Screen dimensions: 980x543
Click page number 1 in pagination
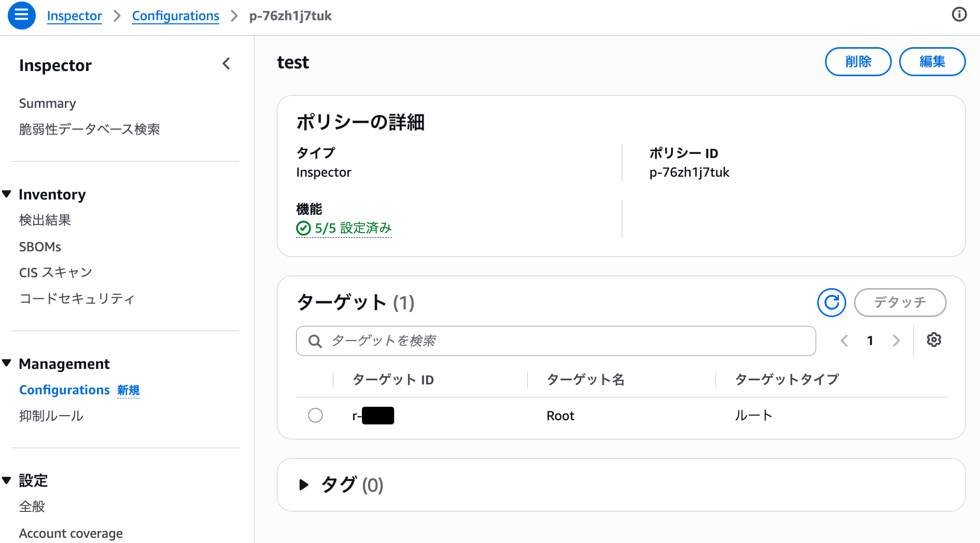[870, 340]
